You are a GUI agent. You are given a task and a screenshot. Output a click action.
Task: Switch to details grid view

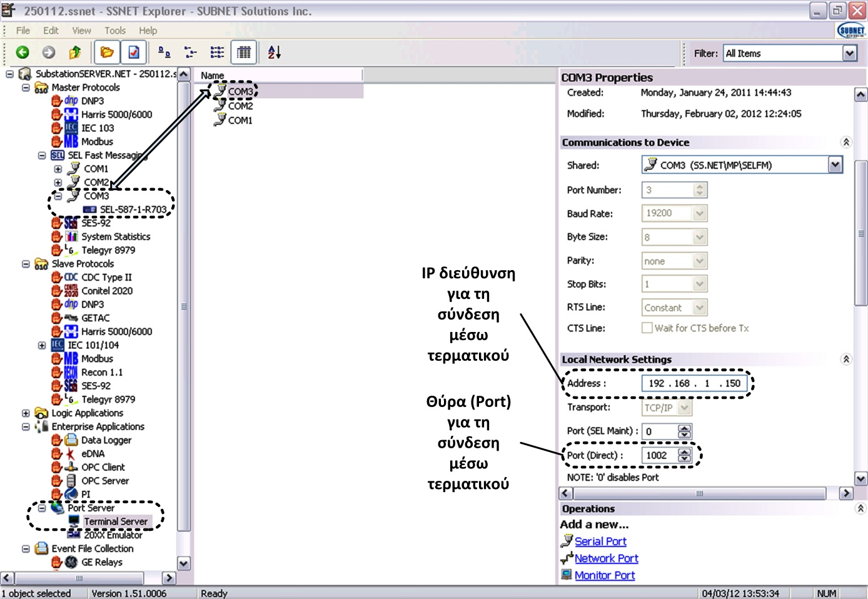(244, 53)
